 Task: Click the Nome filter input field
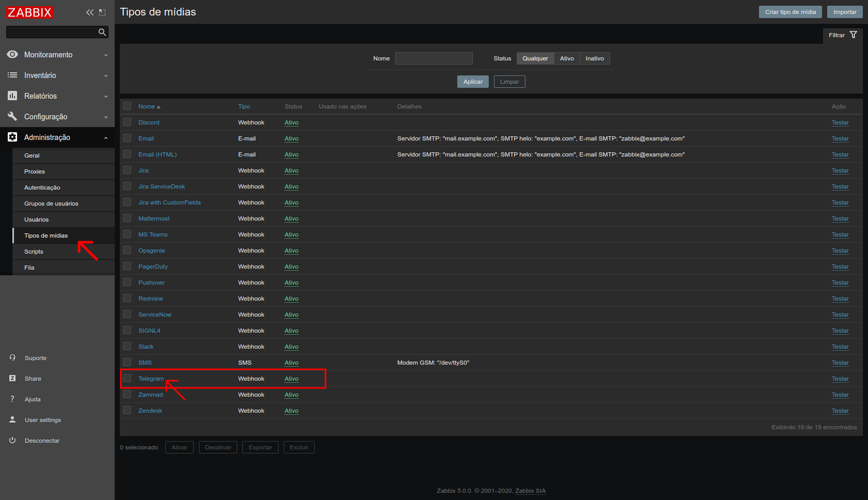coord(434,58)
